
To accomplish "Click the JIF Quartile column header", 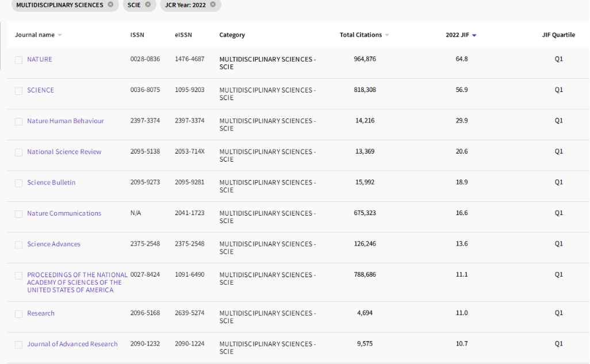I will pos(558,35).
